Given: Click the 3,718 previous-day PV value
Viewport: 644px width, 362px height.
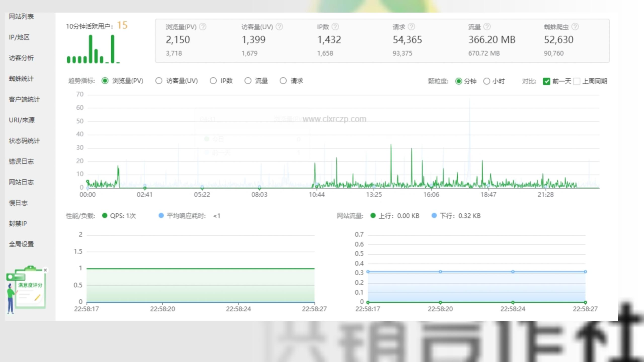Looking at the screenshot, I should pyautogui.click(x=174, y=53).
